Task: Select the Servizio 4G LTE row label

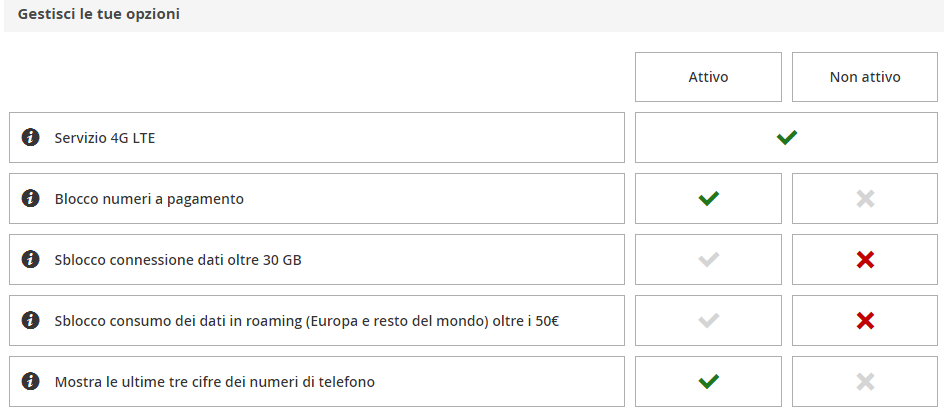Action: point(105,138)
